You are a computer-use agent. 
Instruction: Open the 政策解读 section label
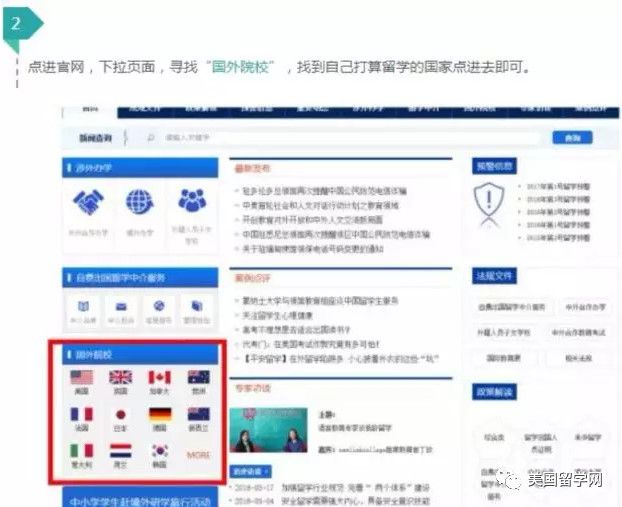tap(494, 392)
